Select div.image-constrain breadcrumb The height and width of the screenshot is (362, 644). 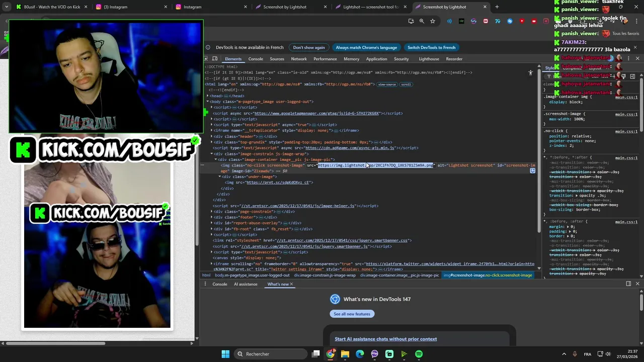pos(325,275)
